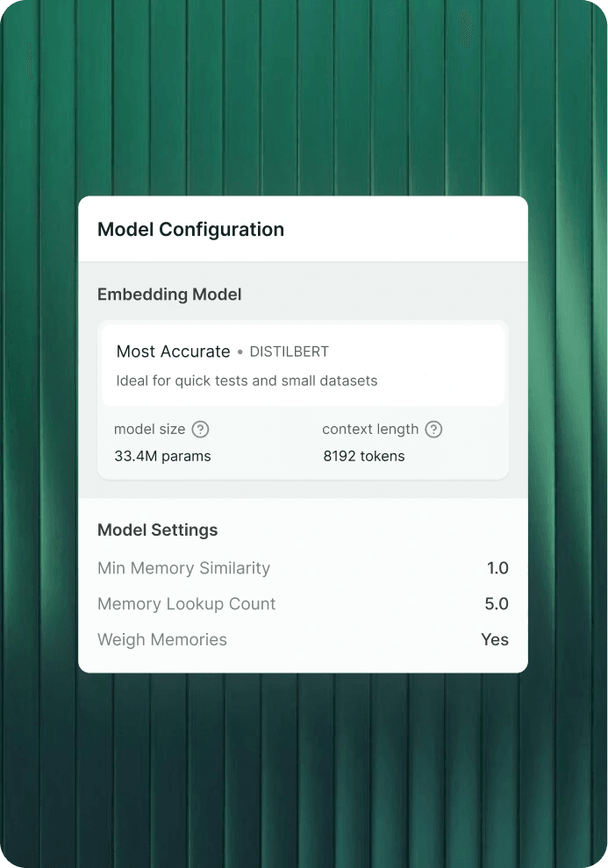608x868 pixels.
Task: Select the Most Accurate DISTILBERT model card
Action: click(x=303, y=366)
